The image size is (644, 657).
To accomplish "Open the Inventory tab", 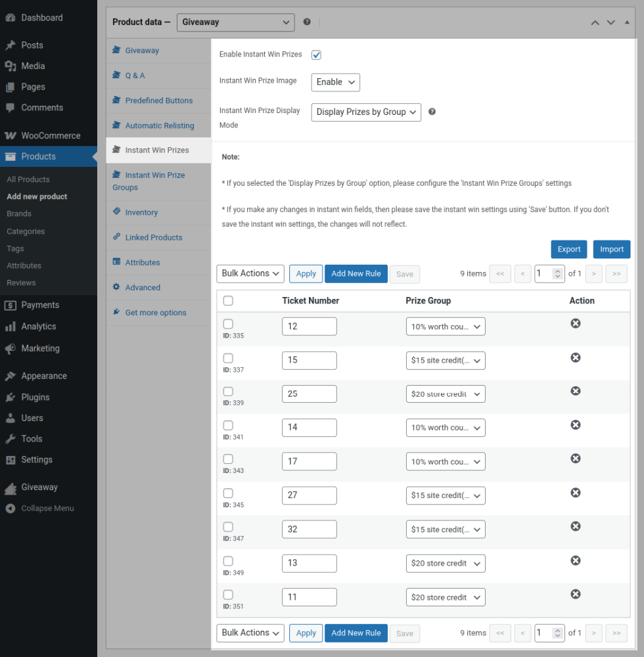I will pyautogui.click(x=141, y=212).
